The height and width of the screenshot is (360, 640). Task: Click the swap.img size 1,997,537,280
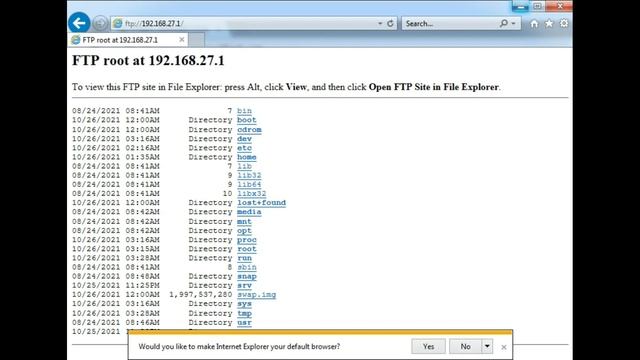point(200,295)
